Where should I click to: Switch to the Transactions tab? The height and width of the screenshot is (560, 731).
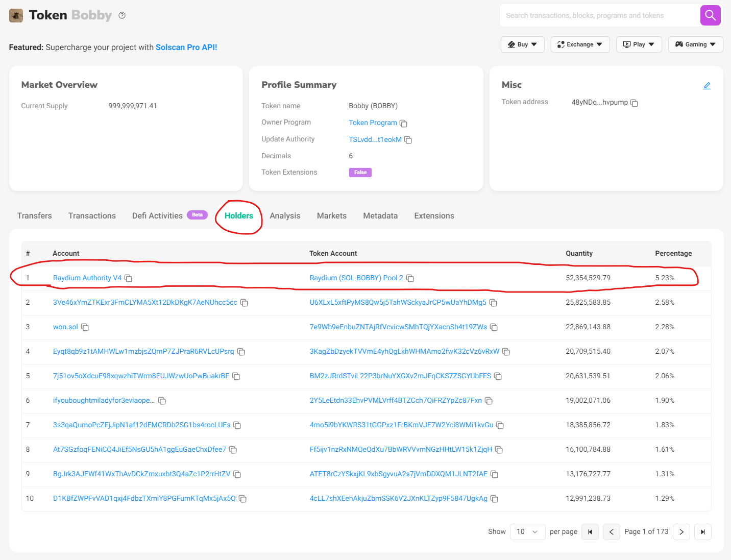coord(92,216)
